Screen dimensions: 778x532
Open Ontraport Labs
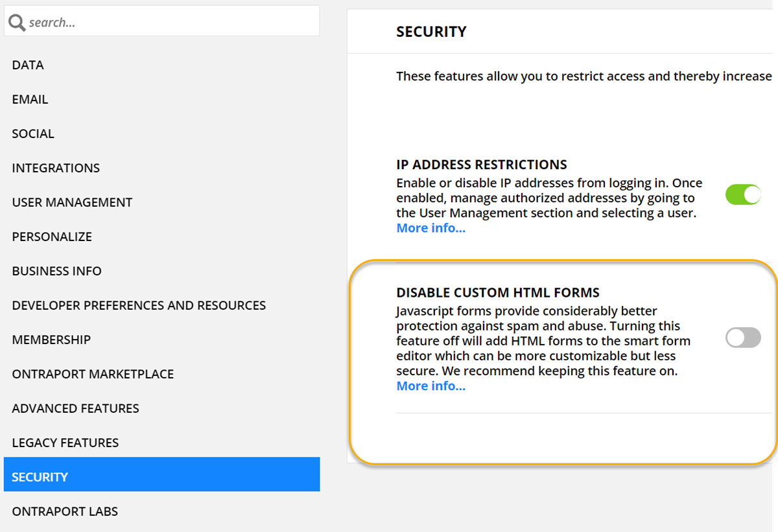65,511
